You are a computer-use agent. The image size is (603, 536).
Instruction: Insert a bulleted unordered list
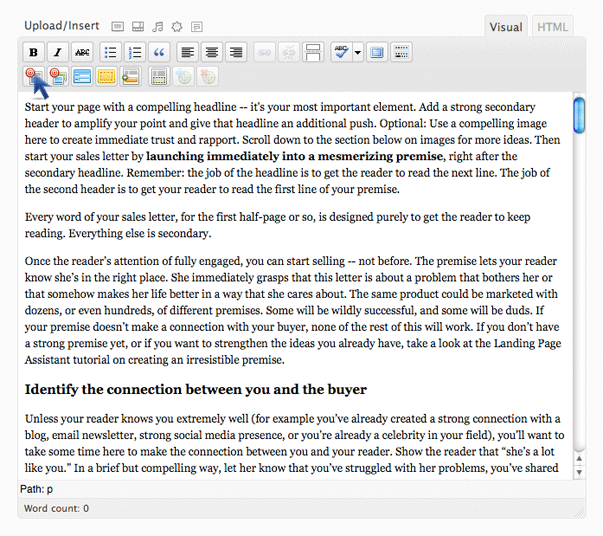click(x=111, y=52)
